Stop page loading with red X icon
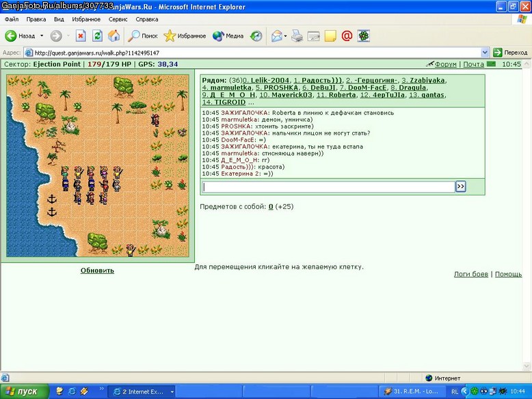 coord(81,36)
